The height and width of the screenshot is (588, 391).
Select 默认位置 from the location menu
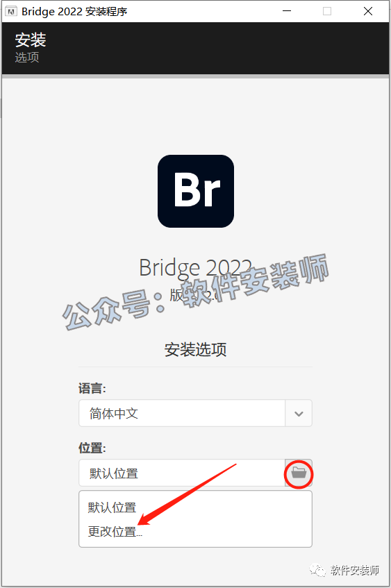point(113,507)
